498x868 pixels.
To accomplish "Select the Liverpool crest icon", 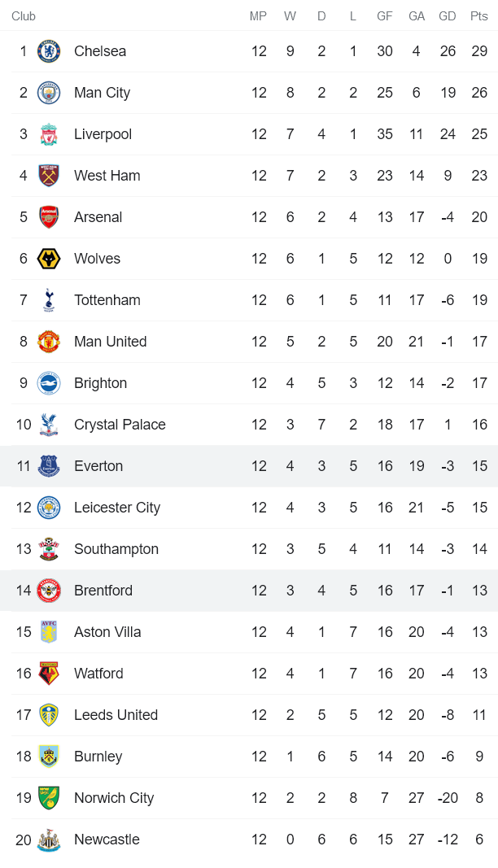I will (x=49, y=134).
